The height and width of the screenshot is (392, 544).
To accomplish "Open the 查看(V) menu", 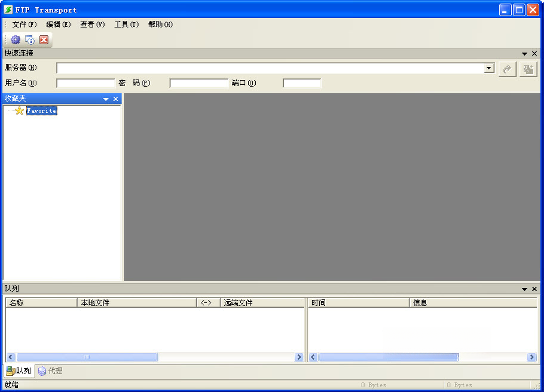I will point(92,24).
